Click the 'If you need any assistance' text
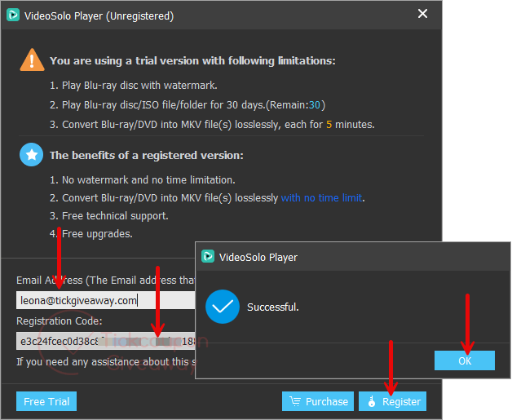Image resolution: width=512 pixels, height=420 pixels. [106, 362]
